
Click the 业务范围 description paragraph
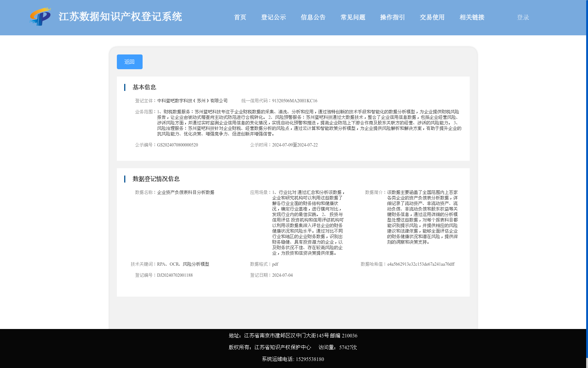[x=309, y=123]
